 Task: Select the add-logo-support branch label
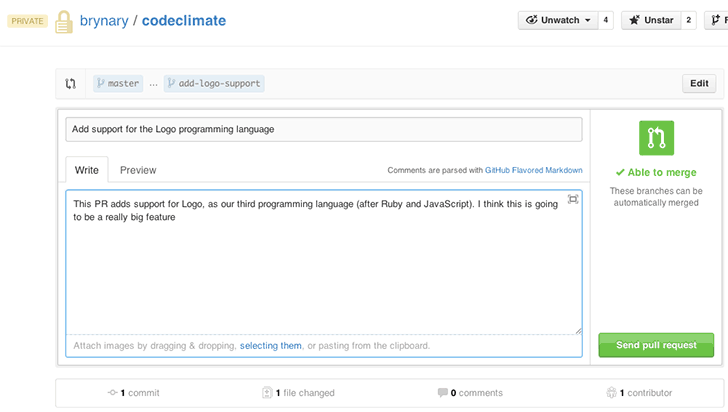point(214,84)
